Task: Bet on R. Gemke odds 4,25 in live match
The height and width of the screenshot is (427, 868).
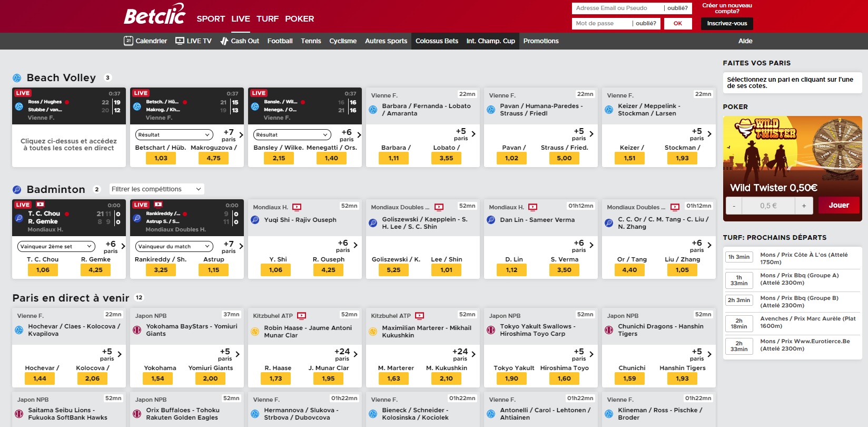Action: tap(95, 270)
